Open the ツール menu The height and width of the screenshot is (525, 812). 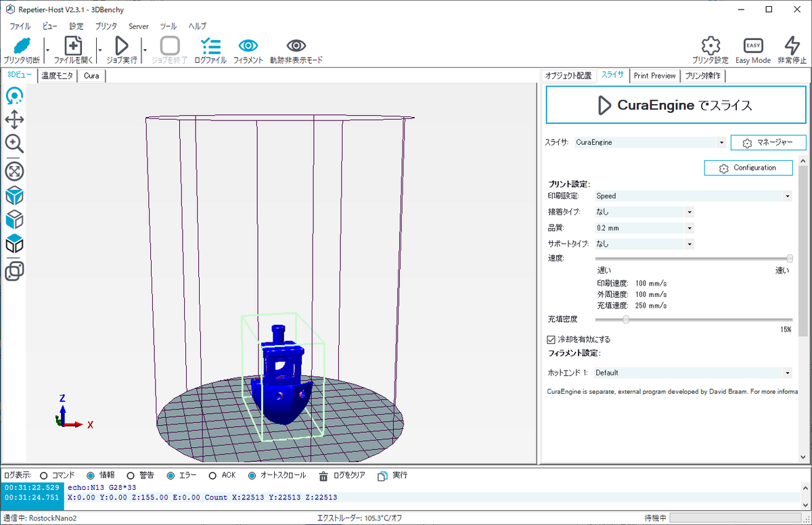click(168, 26)
